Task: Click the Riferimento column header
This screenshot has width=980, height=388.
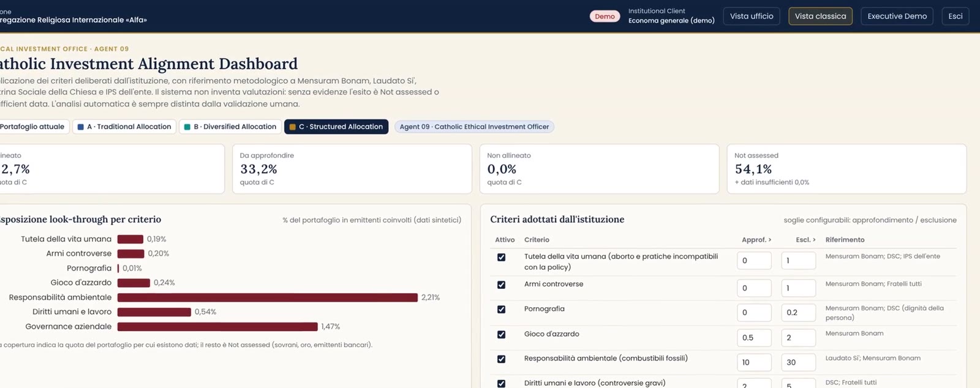Action: 845,240
